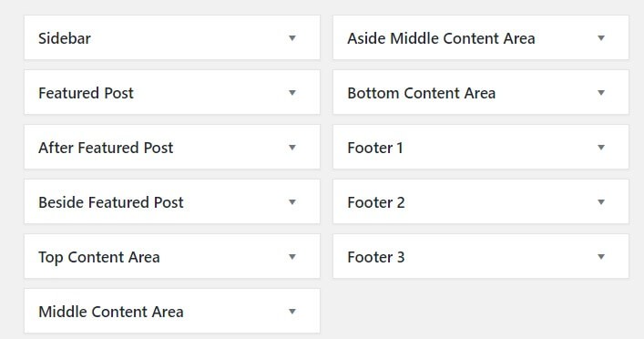Expand the Featured Post arrow
The image size is (644, 339).
[292, 93]
